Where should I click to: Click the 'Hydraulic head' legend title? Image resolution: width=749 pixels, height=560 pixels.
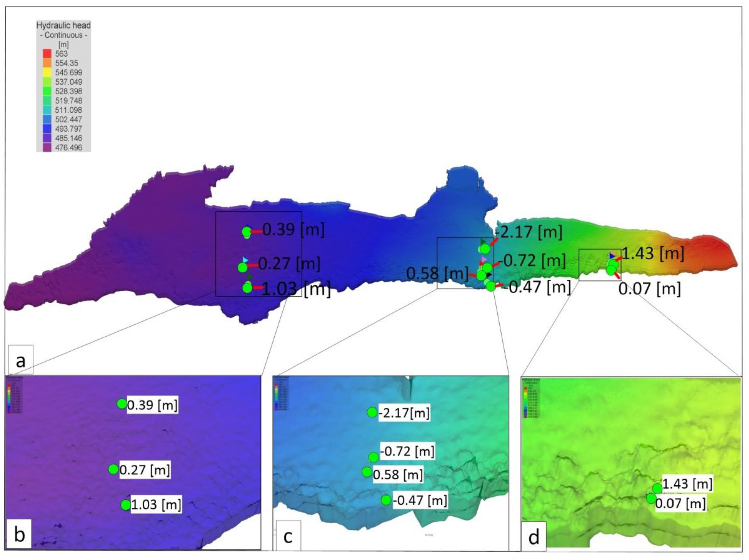64,25
